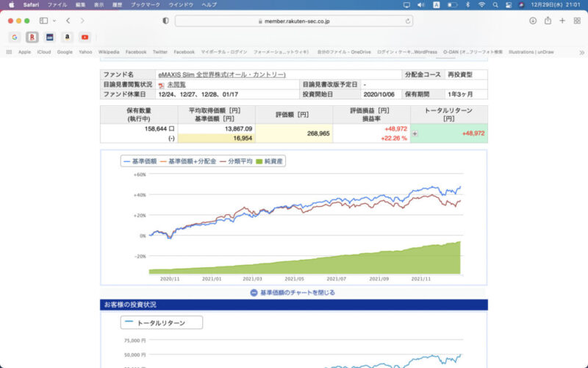Open a new tab with the plus icon
Screen dimensions: 588x368
pyautogui.click(x=562, y=21)
